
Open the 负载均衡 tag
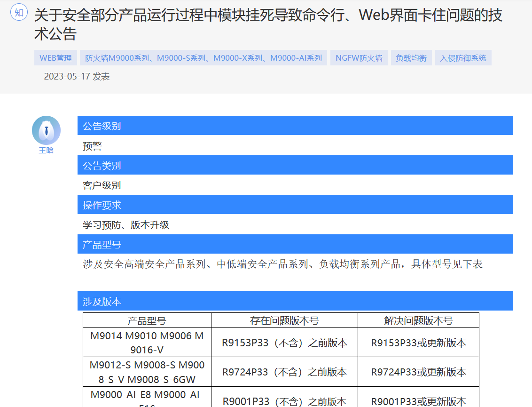pos(411,58)
